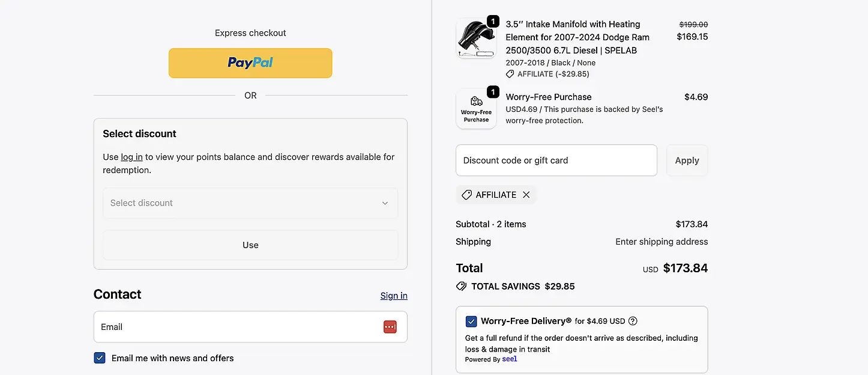Screen dimensions: 868x375
Task: Click the password manager icon in email field
Action: click(x=390, y=327)
